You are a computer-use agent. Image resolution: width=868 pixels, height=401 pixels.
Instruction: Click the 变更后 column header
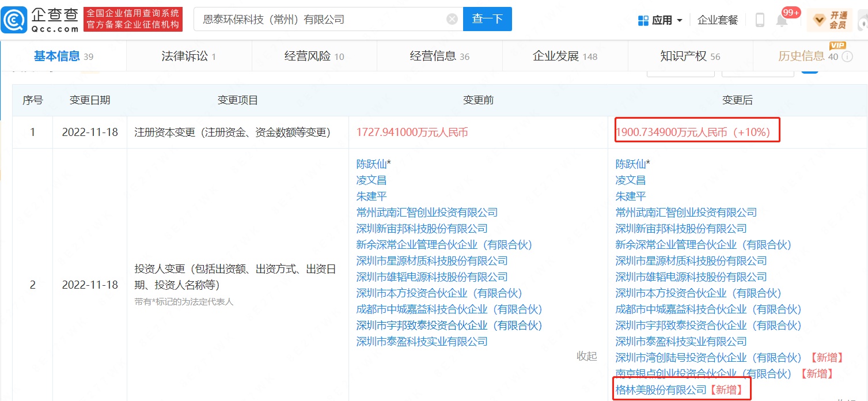pyautogui.click(x=737, y=100)
